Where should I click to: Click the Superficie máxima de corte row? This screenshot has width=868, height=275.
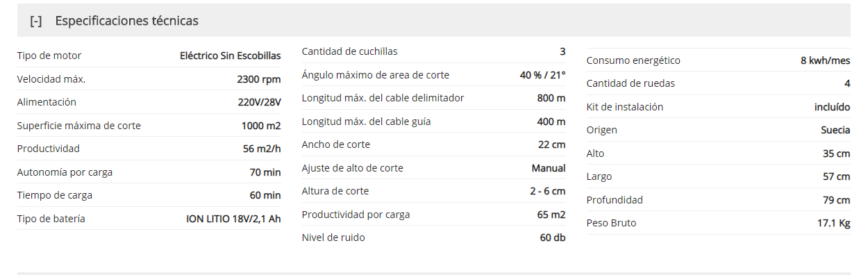tap(149, 126)
